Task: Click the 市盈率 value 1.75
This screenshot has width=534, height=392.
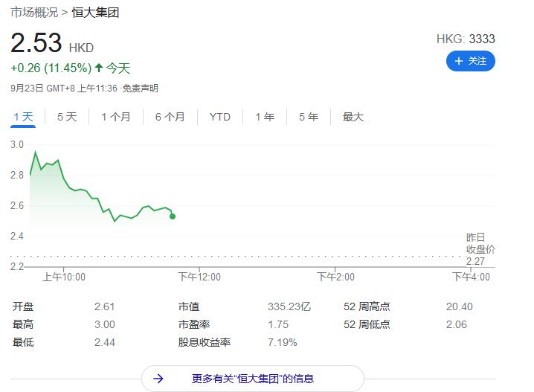Action: [278, 324]
